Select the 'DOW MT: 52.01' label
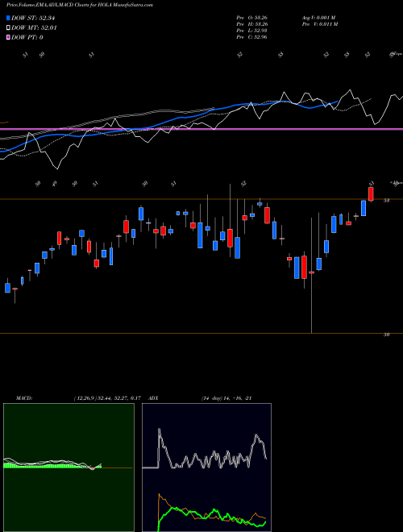 [33, 28]
